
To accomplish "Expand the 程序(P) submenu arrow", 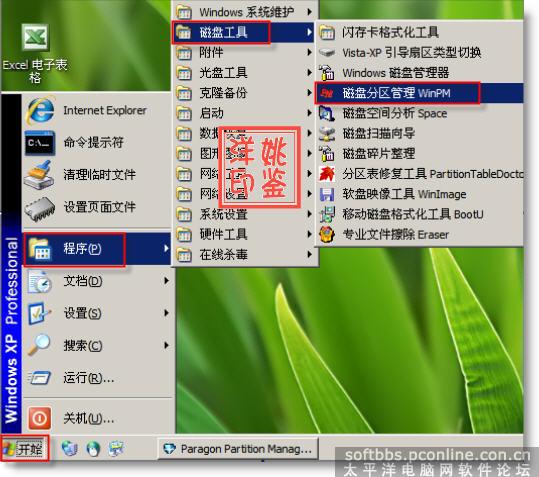I will coord(166,248).
